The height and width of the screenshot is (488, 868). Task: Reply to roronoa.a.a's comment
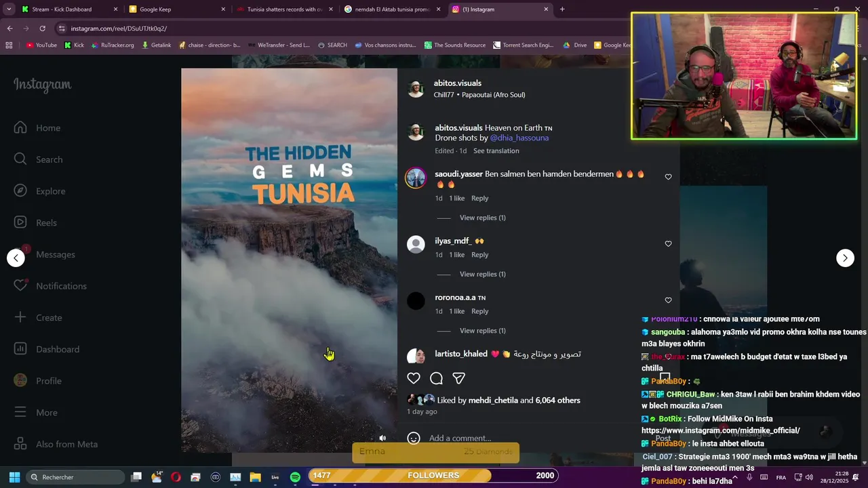point(479,311)
